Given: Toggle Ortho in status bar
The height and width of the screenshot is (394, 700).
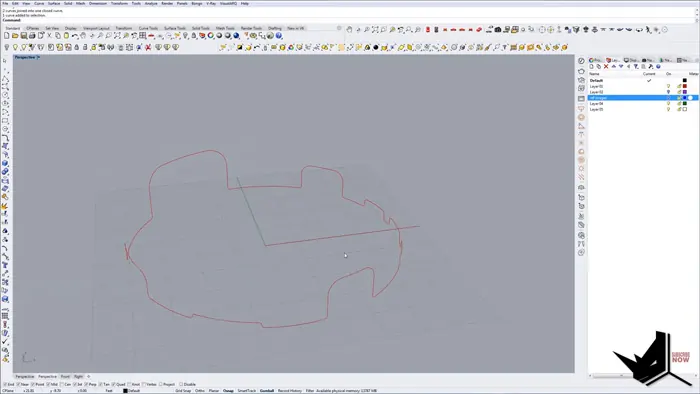Looking at the screenshot, I should click(200, 390).
